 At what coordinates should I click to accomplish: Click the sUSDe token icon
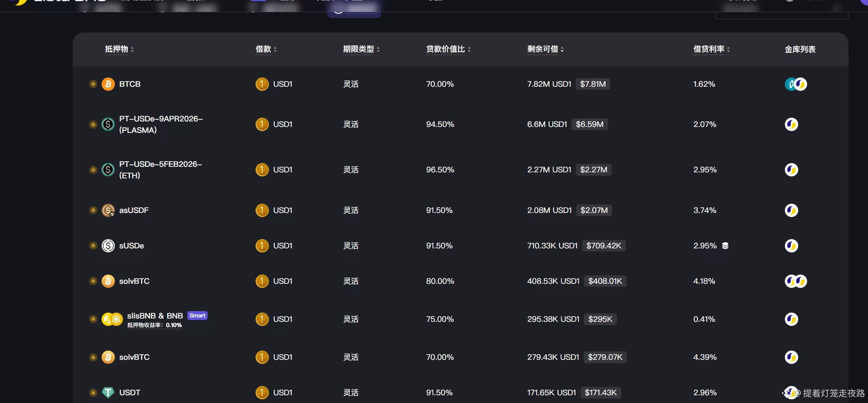click(108, 246)
